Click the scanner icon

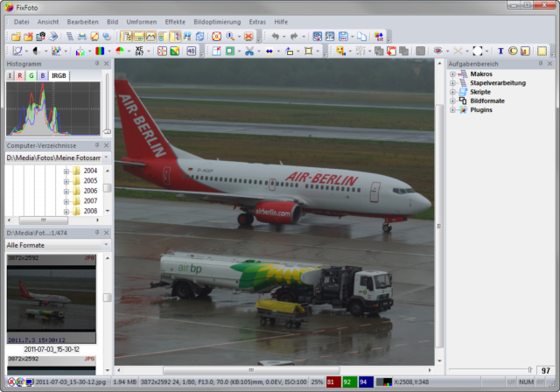tap(53, 37)
